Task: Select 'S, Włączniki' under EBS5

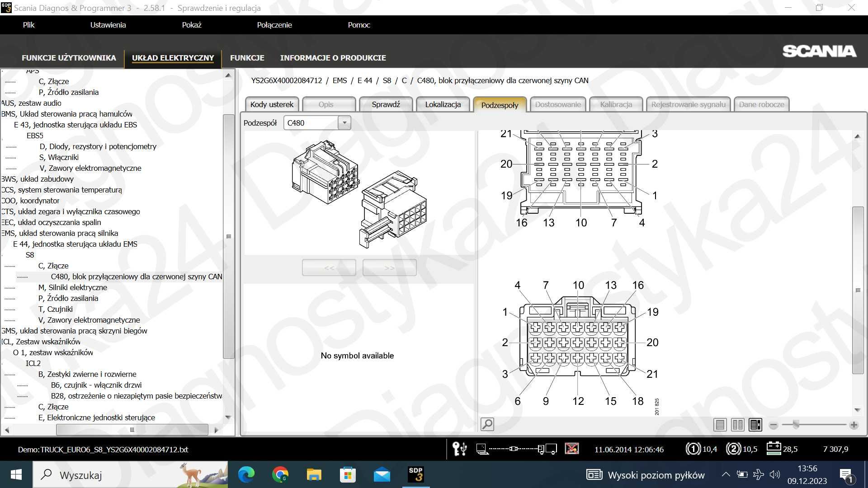Action: tap(59, 157)
